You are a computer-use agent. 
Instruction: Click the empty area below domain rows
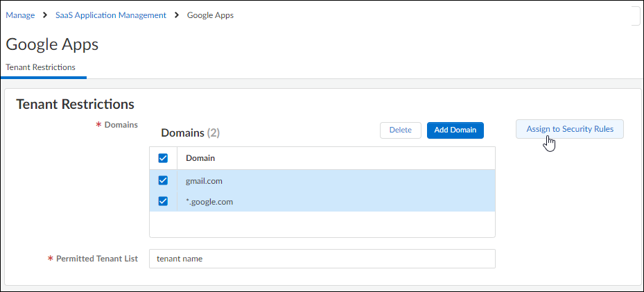click(322, 225)
